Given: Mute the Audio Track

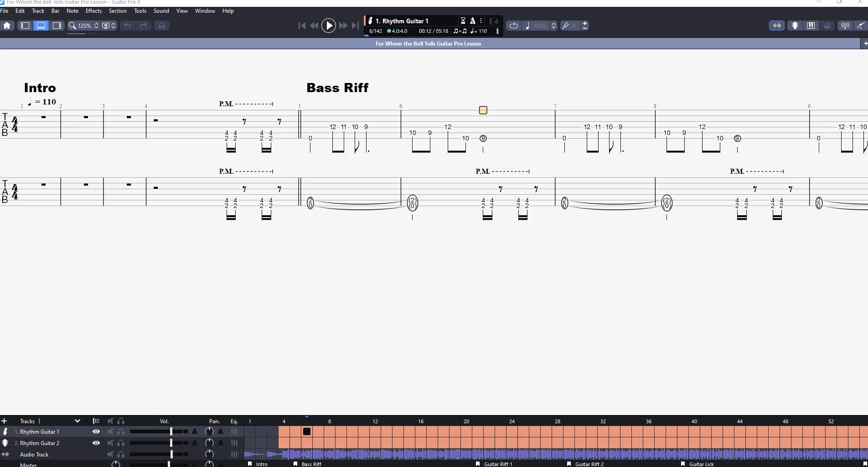Looking at the screenshot, I should coord(110,454).
